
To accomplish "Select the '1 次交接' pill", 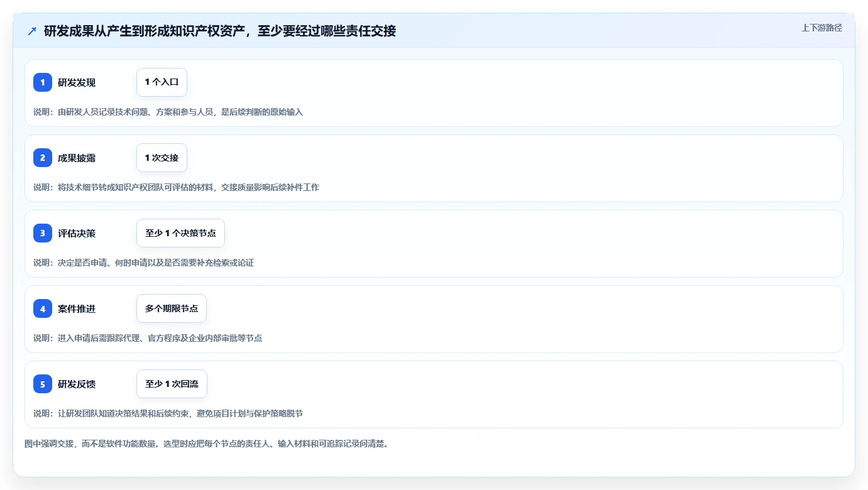I will click(162, 158).
